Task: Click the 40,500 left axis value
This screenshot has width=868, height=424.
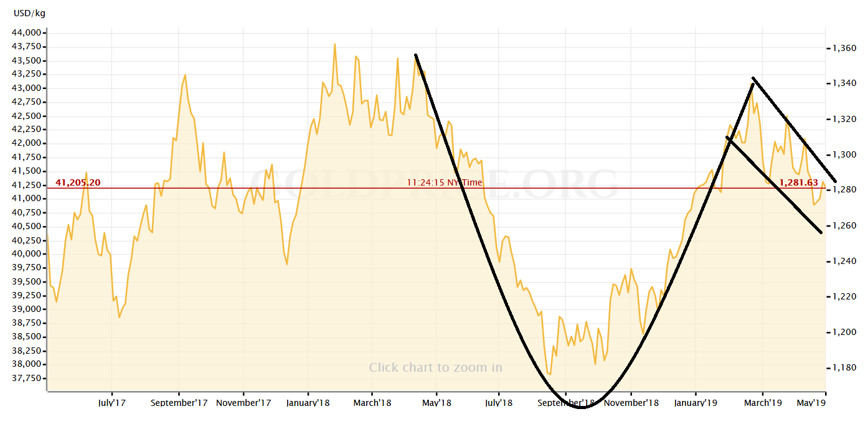Action: tap(27, 226)
